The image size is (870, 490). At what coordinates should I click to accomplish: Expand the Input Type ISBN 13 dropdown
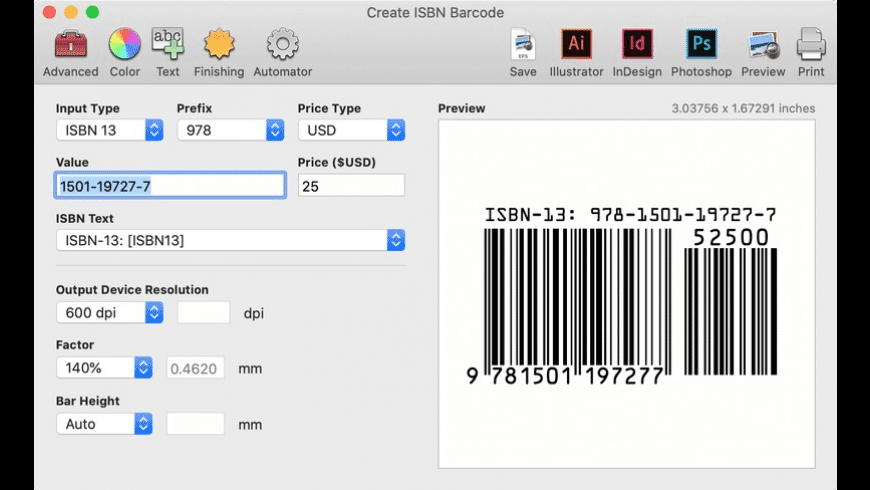pos(110,130)
